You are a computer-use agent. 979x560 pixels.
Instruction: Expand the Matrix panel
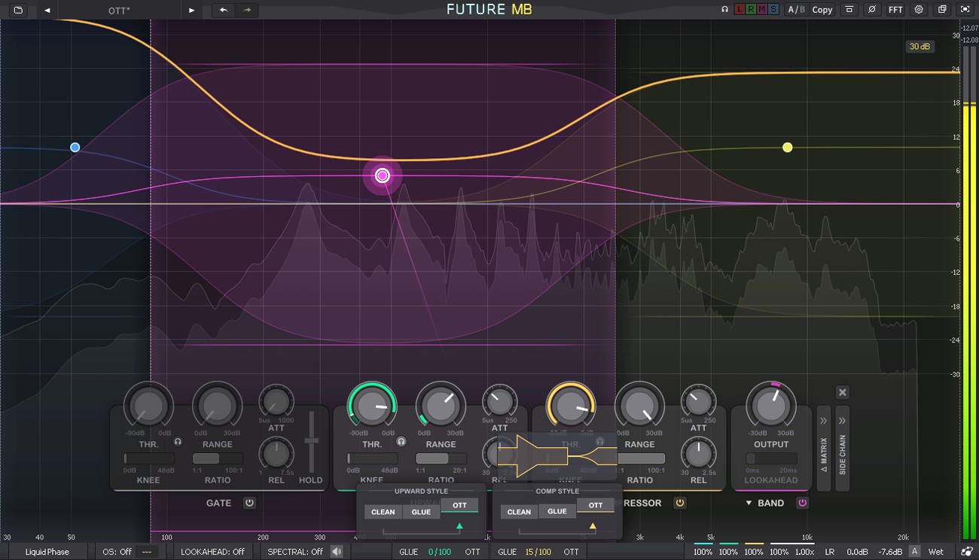click(824, 449)
